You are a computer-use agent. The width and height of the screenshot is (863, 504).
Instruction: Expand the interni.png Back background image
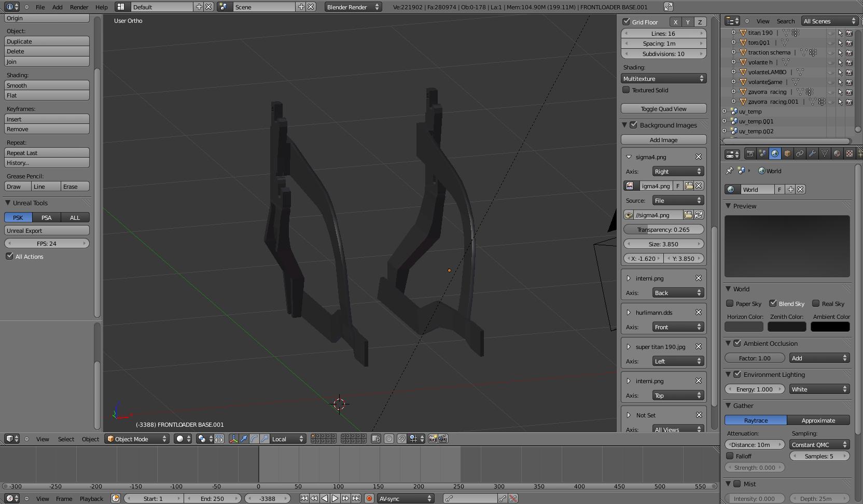click(x=629, y=278)
